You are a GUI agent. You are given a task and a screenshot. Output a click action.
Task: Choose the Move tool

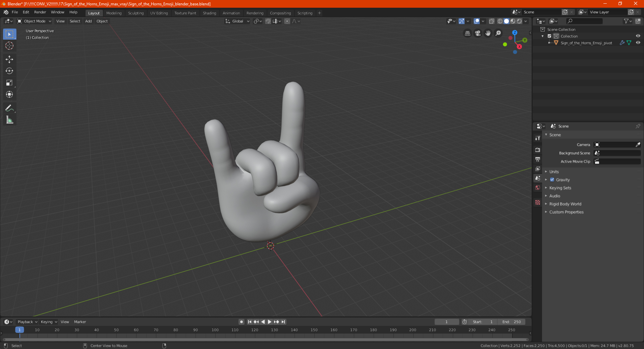click(9, 59)
